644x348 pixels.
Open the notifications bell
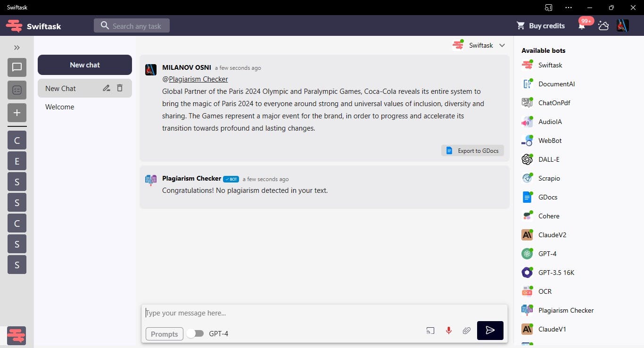point(582,26)
